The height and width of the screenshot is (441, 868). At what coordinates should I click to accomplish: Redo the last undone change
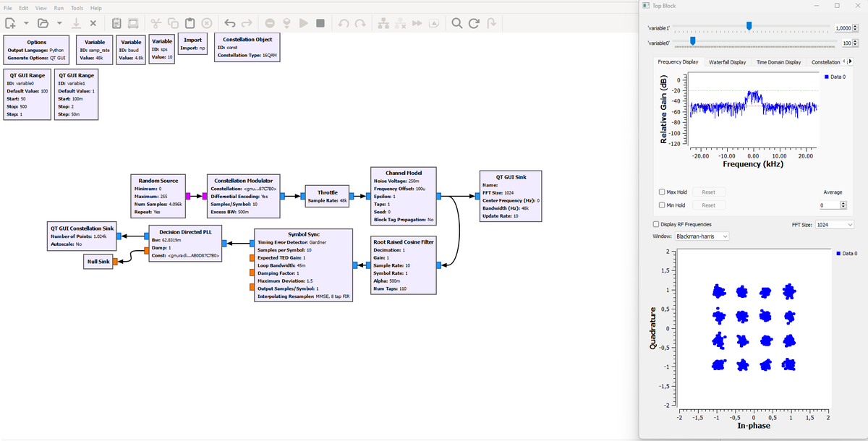tap(247, 23)
